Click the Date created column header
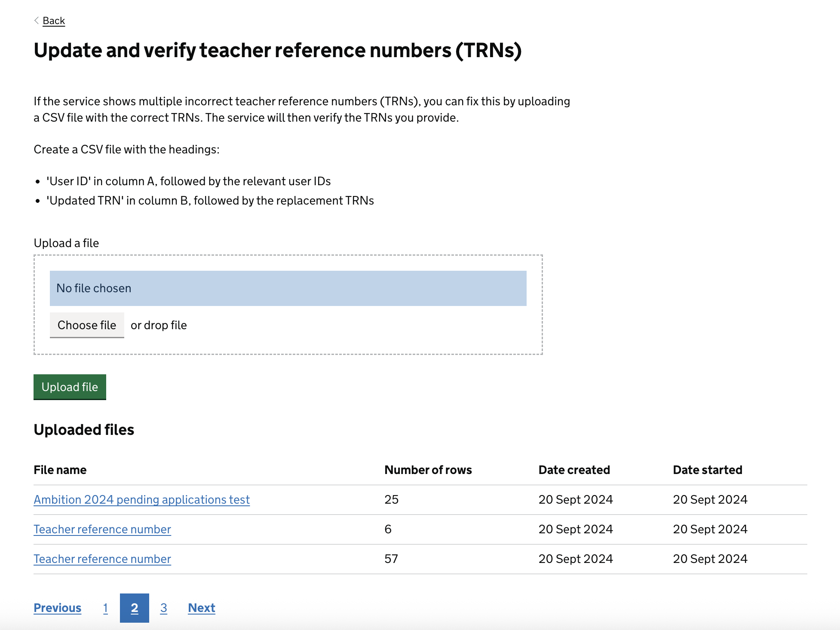This screenshot has height=630, width=840. coord(574,469)
